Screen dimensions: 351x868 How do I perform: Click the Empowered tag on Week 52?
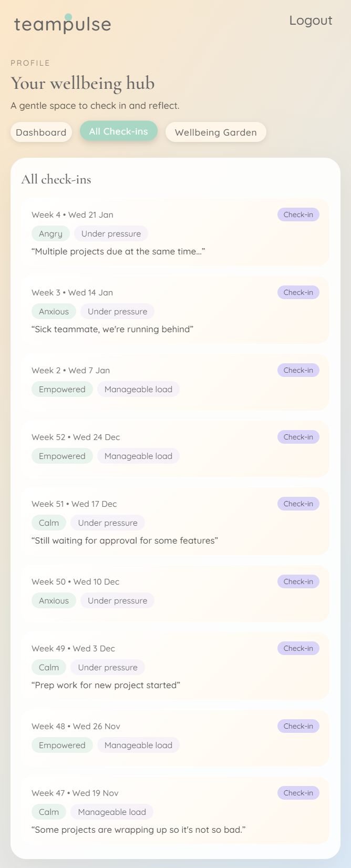pyautogui.click(x=62, y=456)
